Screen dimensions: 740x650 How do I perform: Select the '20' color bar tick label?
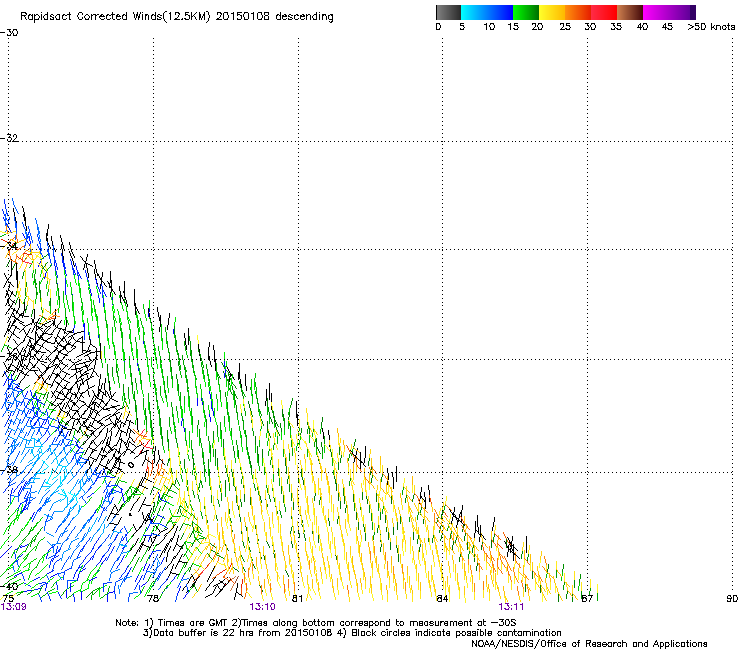click(x=537, y=27)
